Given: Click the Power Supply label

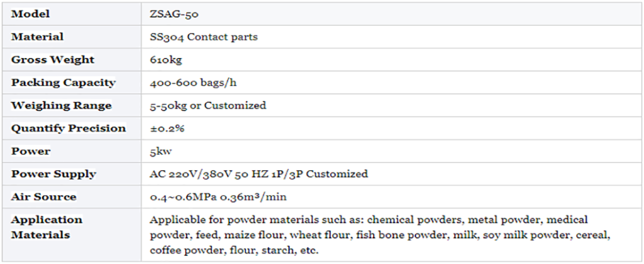Looking at the screenshot, I should pos(53,174).
